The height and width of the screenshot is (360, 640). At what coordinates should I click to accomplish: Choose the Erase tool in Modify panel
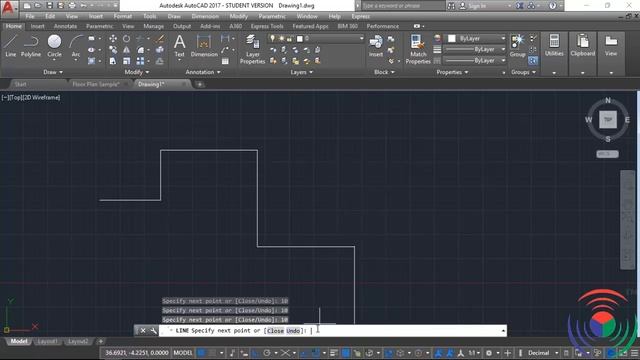(160, 39)
